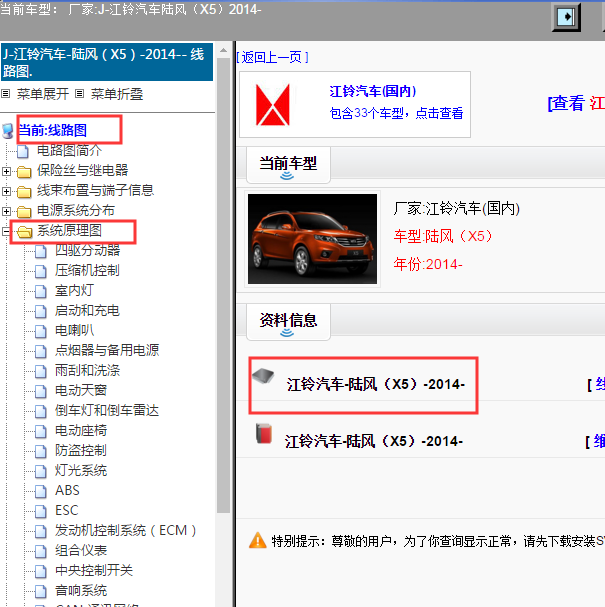
Task: Click the red Landwind brand logo
Action: pyautogui.click(x=273, y=105)
